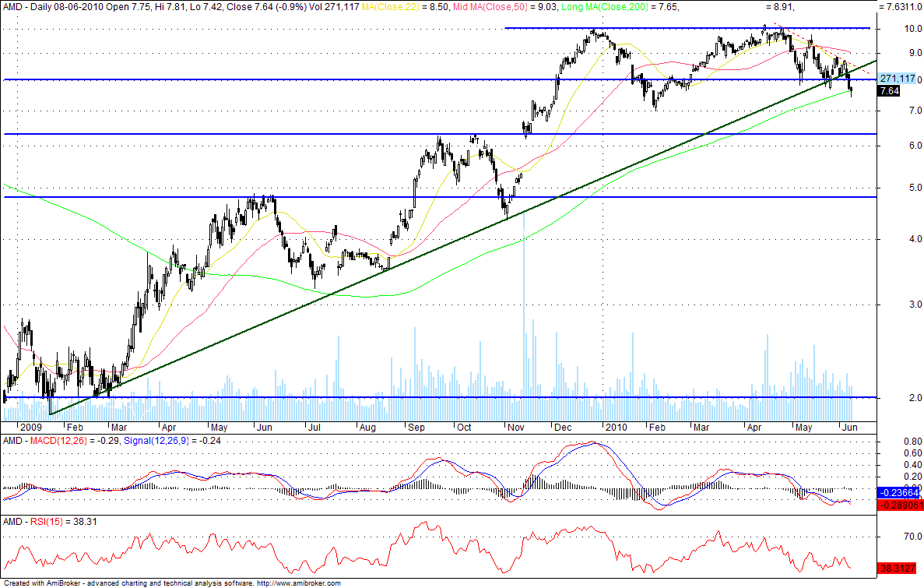Click the 0.60 MACD axis label
This screenshot has height=588, width=924.
(x=913, y=453)
